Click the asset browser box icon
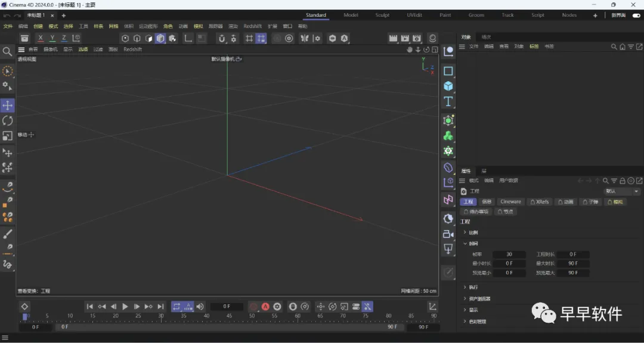The image size is (644, 343). coord(24,38)
